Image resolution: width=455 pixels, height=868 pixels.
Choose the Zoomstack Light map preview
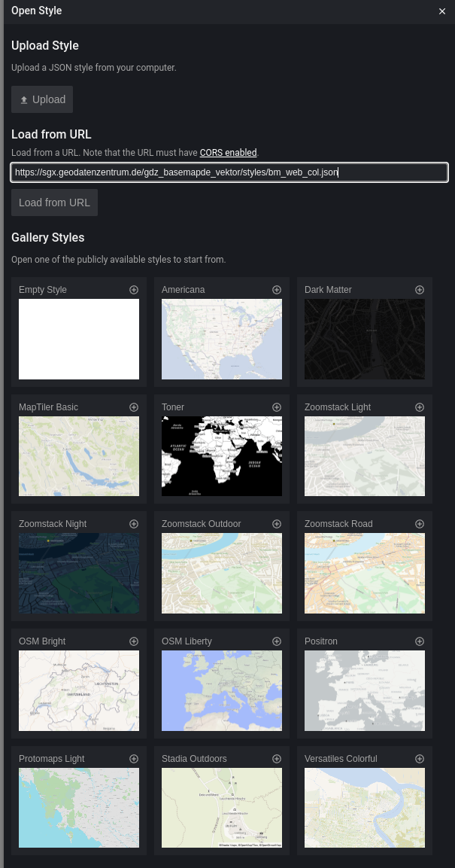[x=365, y=456]
